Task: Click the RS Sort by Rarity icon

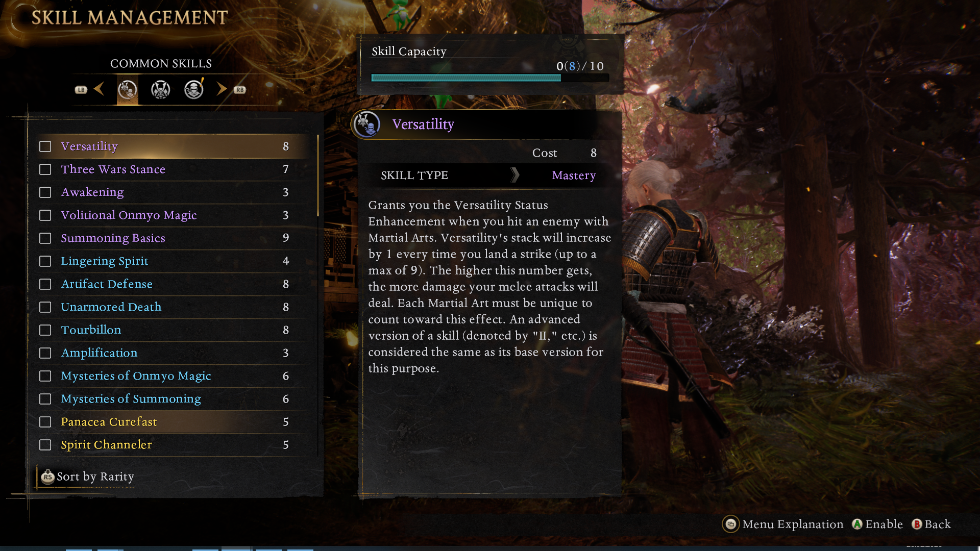Action: click(x=48, y=477)
